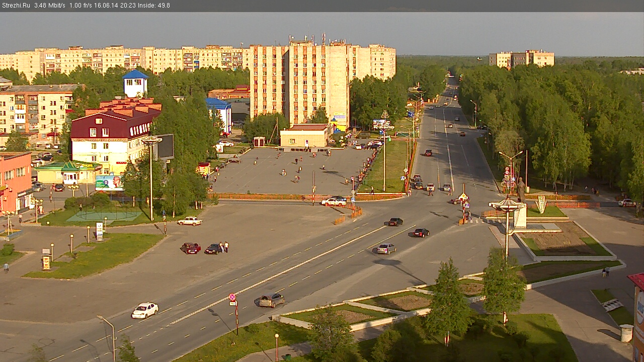The height and width of the screenshot is (362, 644).
Task: Click the "1.00 fr/s" frame rate text
Action: click(80, 6)
